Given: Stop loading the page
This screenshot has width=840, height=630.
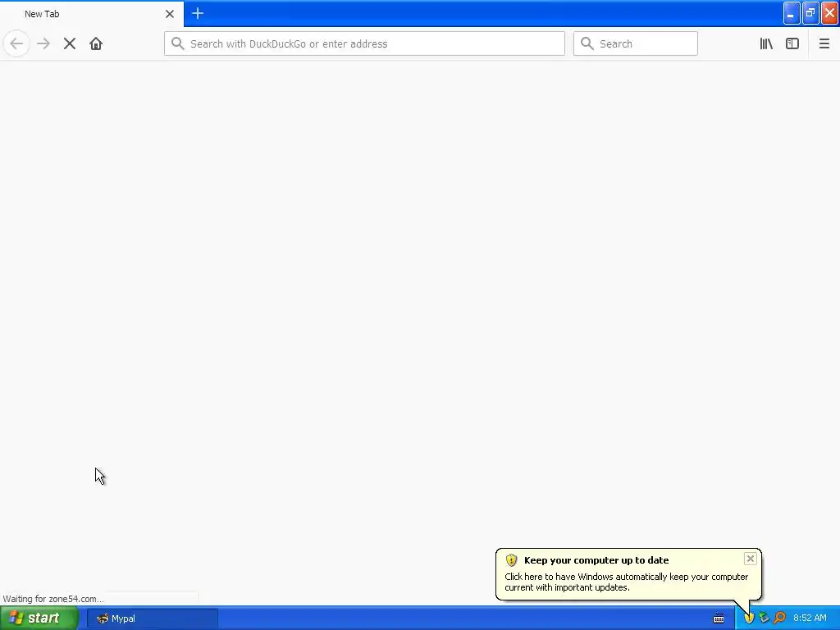Looking at the screenshot, I should (70, 44).
